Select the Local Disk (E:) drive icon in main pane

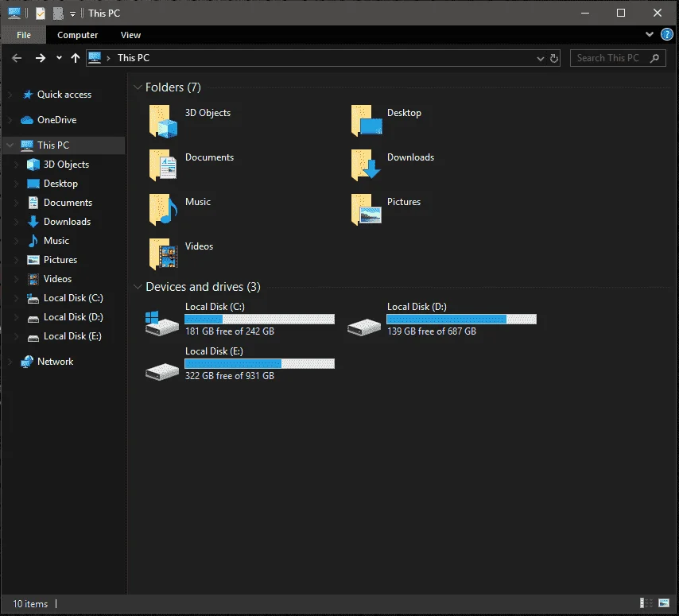(x=162, y=371)
